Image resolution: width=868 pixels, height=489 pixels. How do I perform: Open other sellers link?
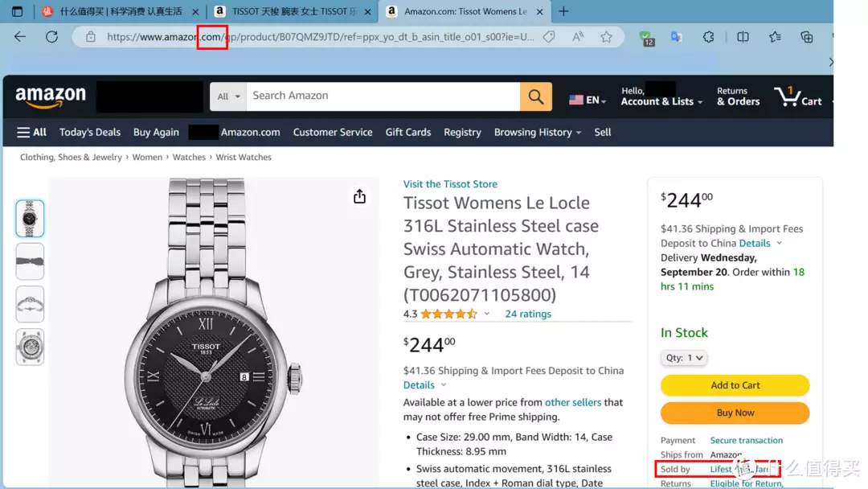(x=573, y=403)
